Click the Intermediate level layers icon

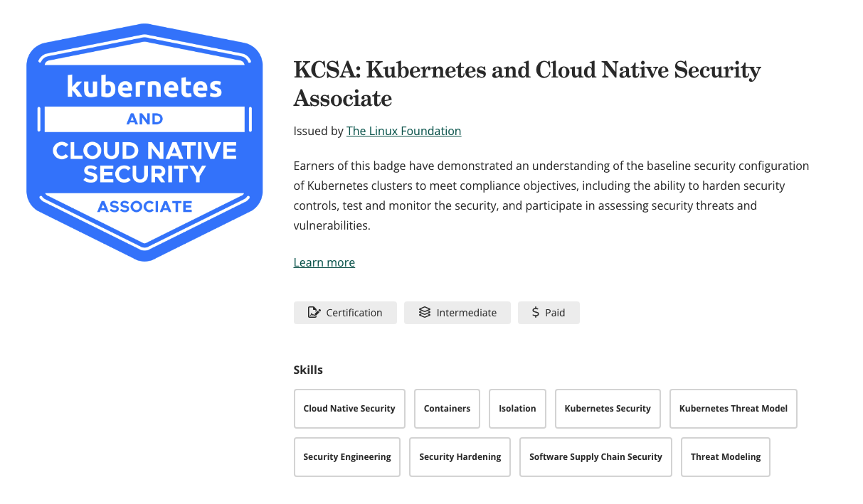[x=425, y=313]
